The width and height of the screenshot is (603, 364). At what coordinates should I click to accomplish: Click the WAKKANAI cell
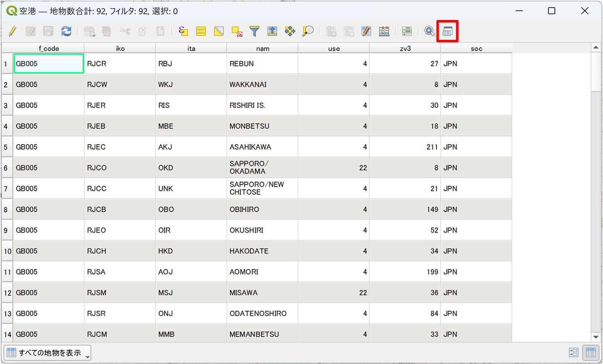[262, 84]
